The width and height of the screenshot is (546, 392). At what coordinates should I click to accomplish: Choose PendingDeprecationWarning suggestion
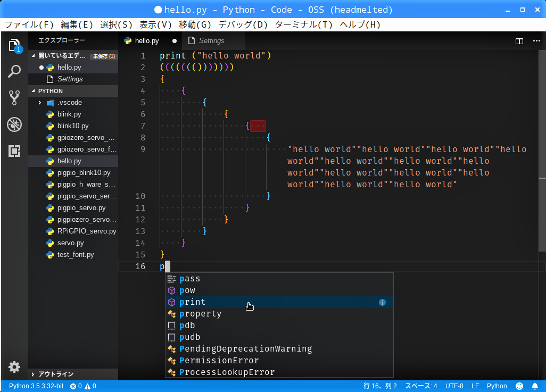(279, 349)
